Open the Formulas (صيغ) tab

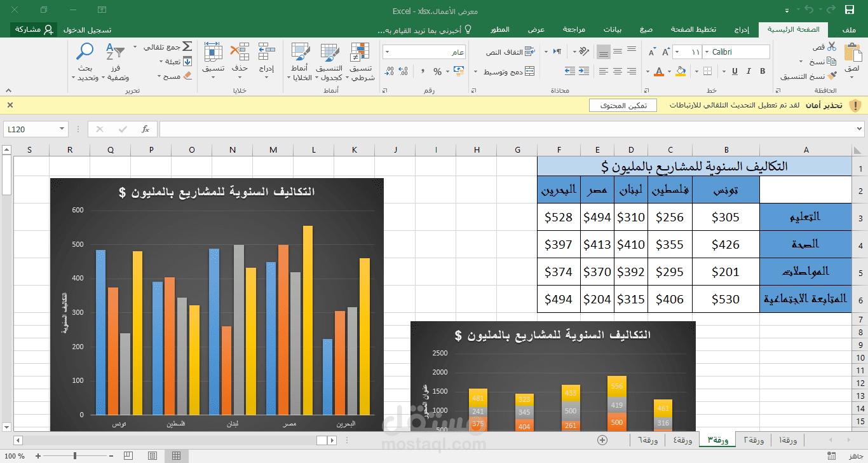coord(646,30)
